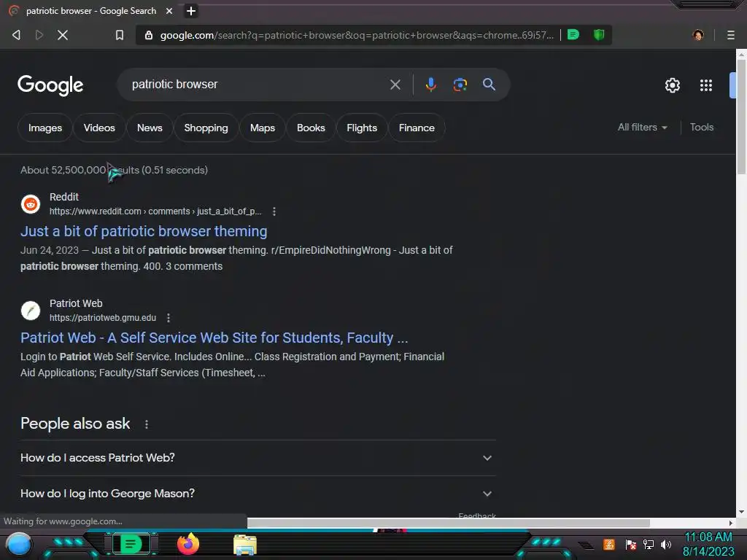Open the Google apps grid
This screenshot has height=560, width=747.
[706, 85]
